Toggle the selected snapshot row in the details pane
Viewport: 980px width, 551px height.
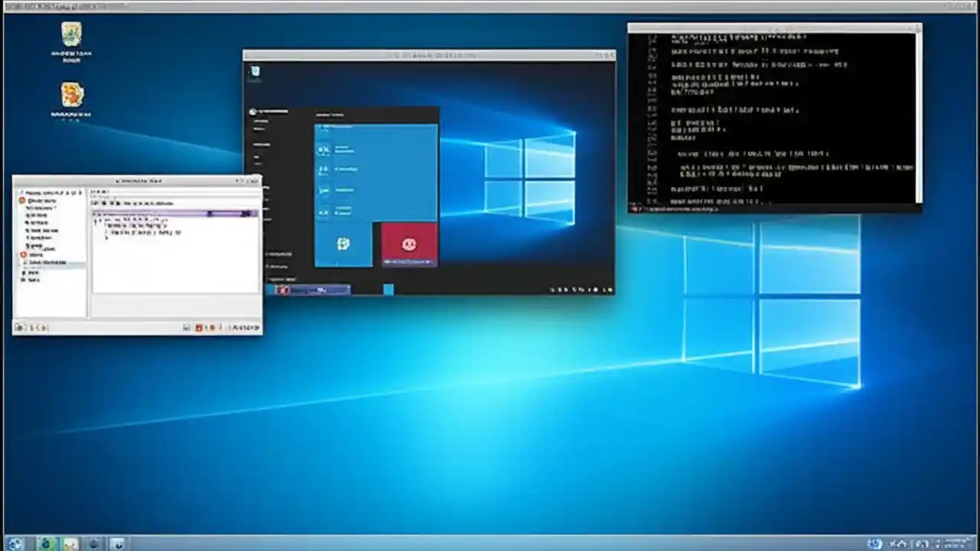click(x=175, y=214)
